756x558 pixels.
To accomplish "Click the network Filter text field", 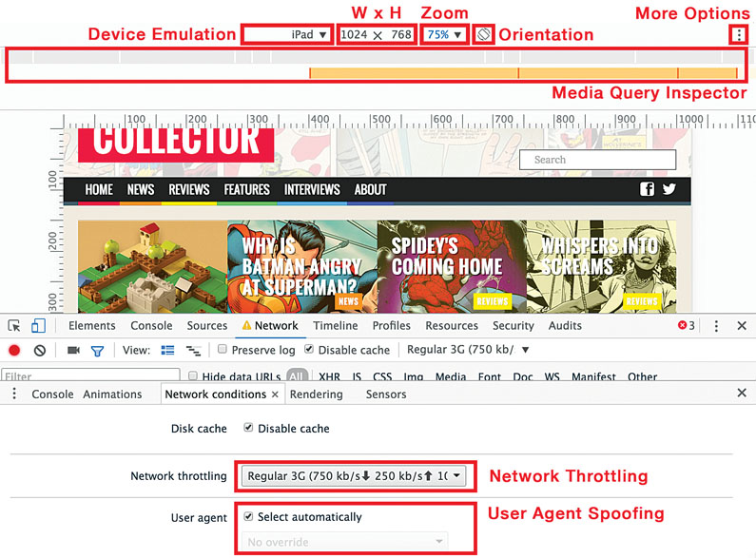I will pos(90,375).
